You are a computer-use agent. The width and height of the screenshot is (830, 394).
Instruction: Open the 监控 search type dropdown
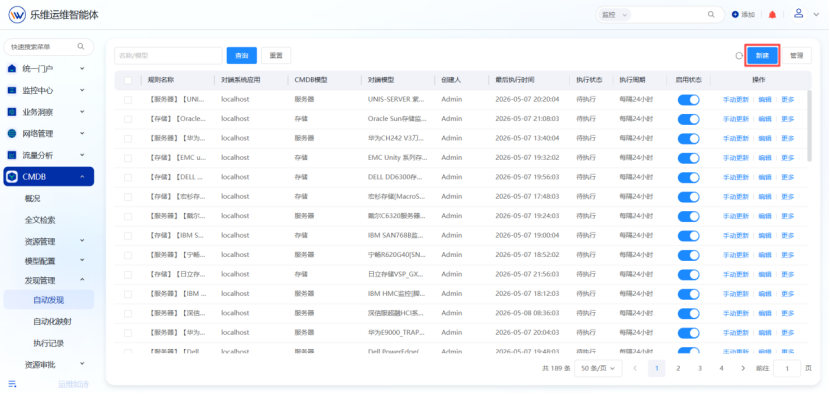[x=614, y=15]
